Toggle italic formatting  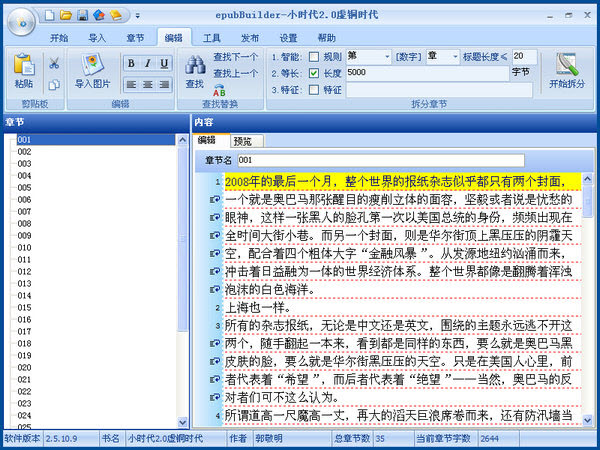tap(148, 63)
